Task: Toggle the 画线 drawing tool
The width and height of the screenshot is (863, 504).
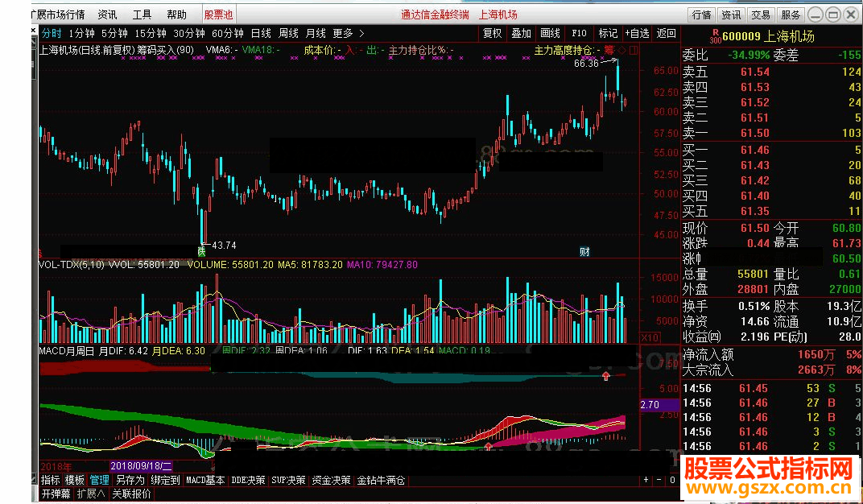Action: pyautogui.click(x=550, y=34)
